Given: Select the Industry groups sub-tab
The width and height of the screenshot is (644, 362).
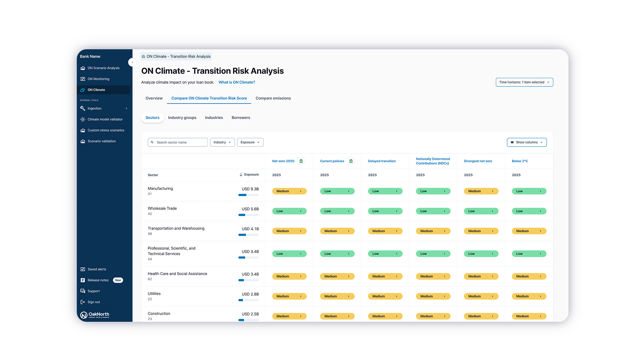Looking at the screenshot, I should coord(182,118).
